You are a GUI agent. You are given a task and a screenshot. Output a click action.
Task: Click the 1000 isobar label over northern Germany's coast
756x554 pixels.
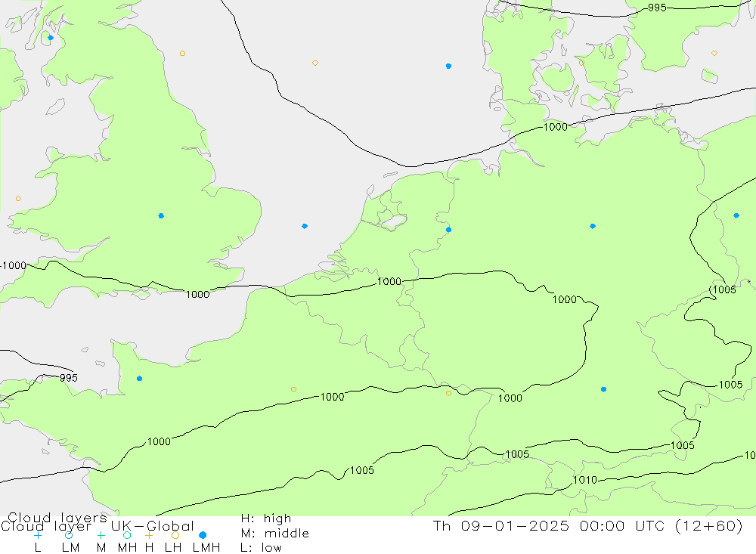pyautogui.click(x=556, y=127)
